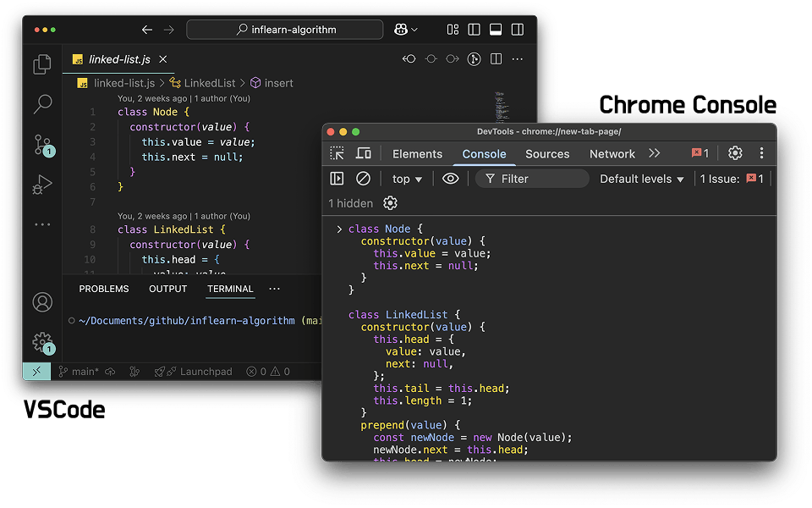Viewport: 812px width, 508px height.
Task: Open Customize and control DevTools menu
Action: (761, 153)
